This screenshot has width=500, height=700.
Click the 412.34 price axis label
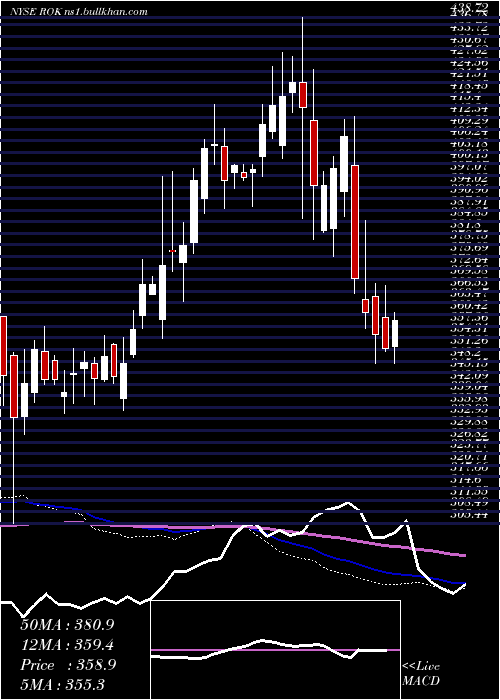coord(468,109)
